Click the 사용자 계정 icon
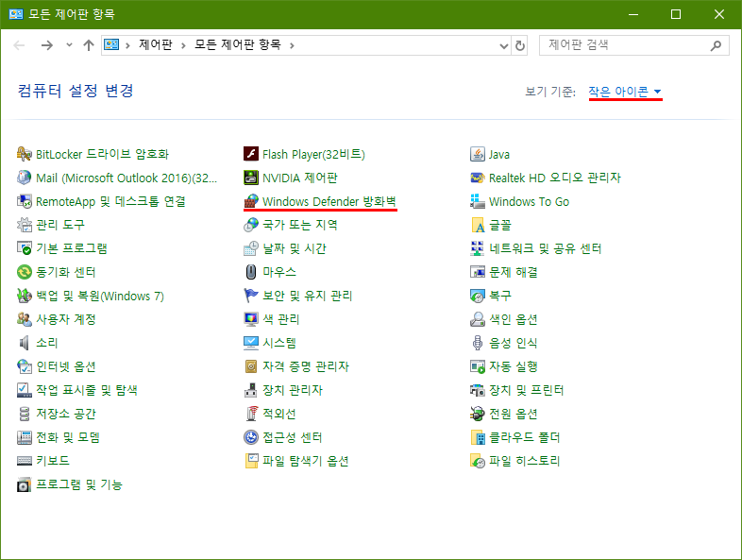Image resolution: width=742 pixels, height=560 pixels. pyautogui.click(x=25, y=319)
